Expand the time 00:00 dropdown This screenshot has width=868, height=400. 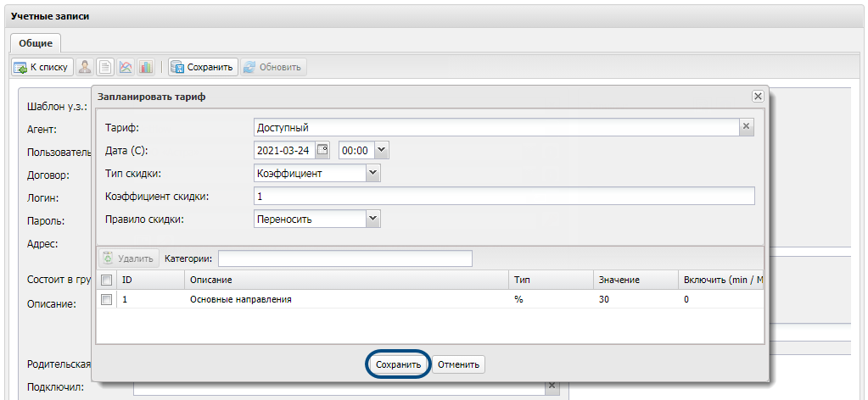tap(382, 149)
